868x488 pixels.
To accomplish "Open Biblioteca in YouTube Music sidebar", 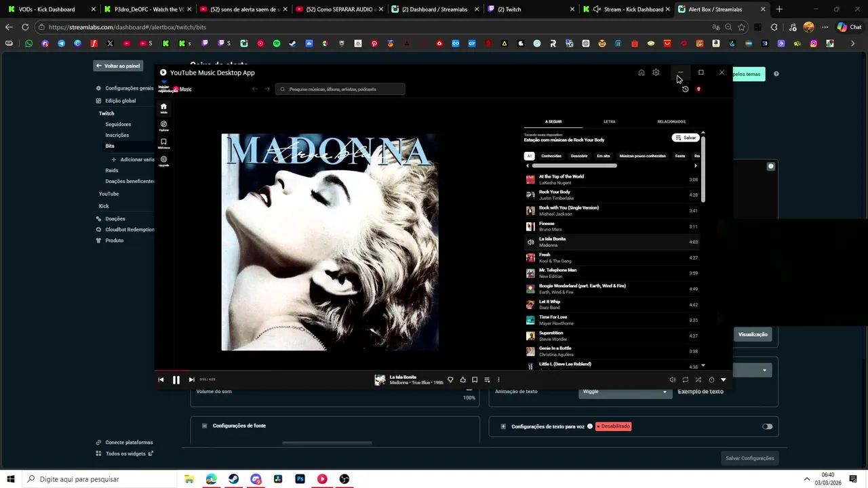I will 163,144.
